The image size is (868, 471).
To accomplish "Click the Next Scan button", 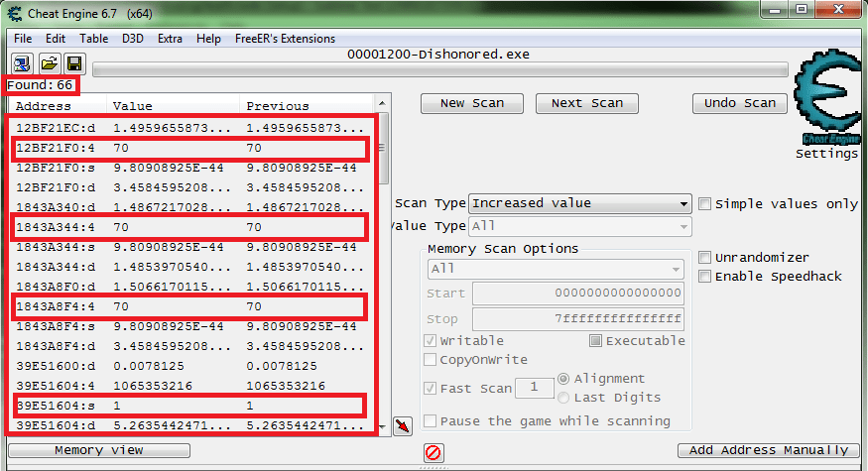I will (587, 103).
